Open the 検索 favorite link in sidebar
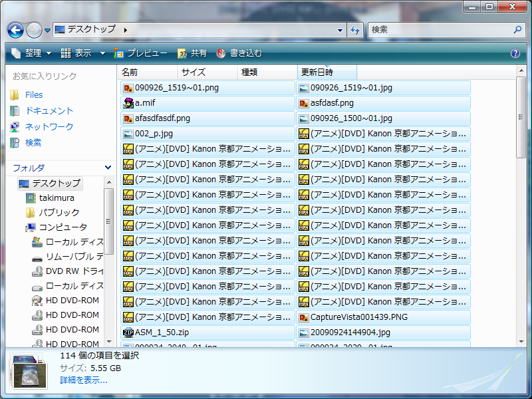This screenshot has height=399, width=532. pos(33,143)
